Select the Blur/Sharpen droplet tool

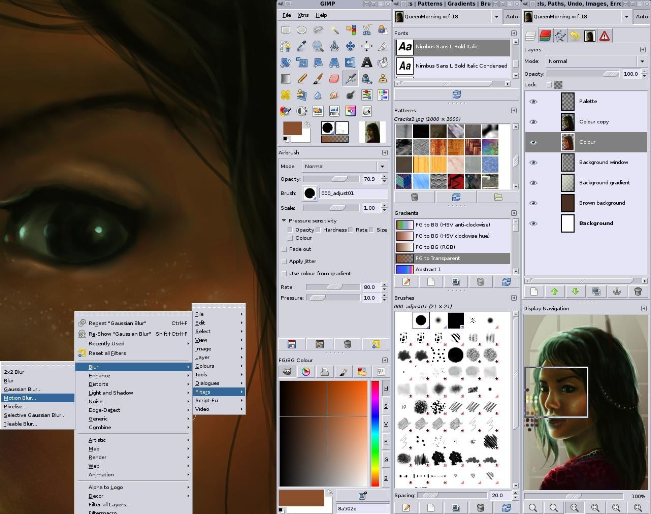click(x=318, y=95)
